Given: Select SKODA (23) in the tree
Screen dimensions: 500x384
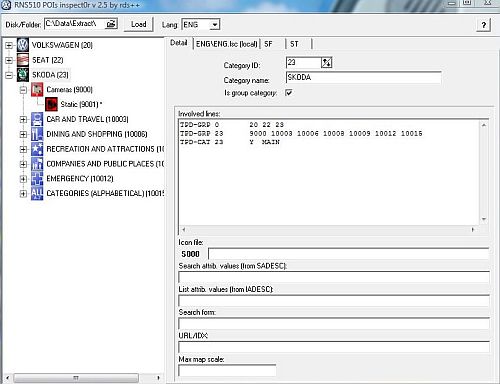Looking at the screenshot, I should [50, 75].
